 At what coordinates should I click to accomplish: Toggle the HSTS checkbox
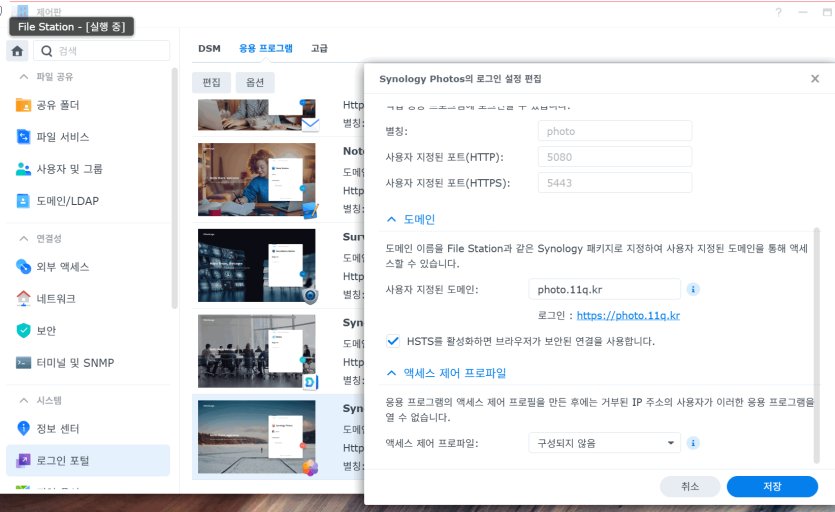[393, 341]
